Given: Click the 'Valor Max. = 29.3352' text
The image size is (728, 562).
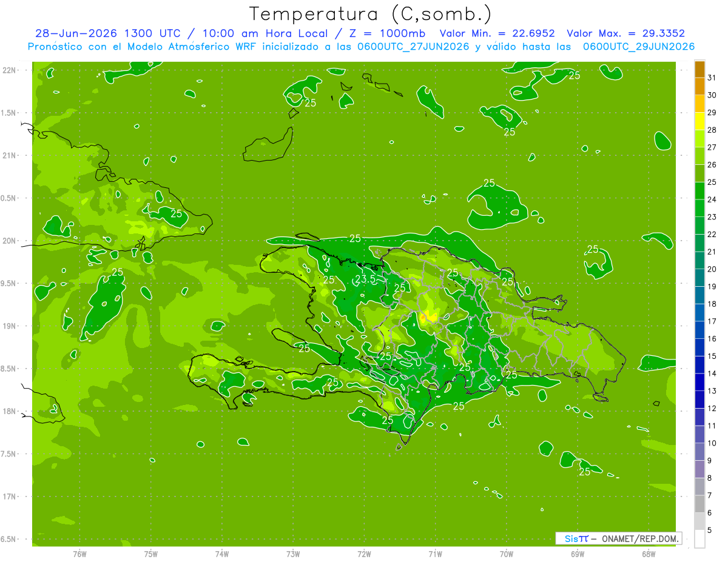Looking at the screenshot, I should tap(625, 33).
